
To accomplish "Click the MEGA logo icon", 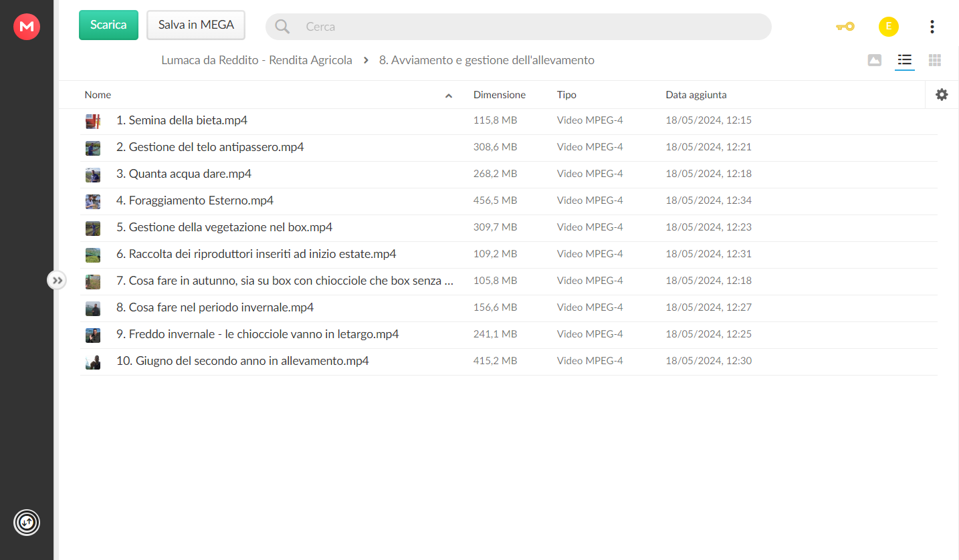I will tap(27, 27).
